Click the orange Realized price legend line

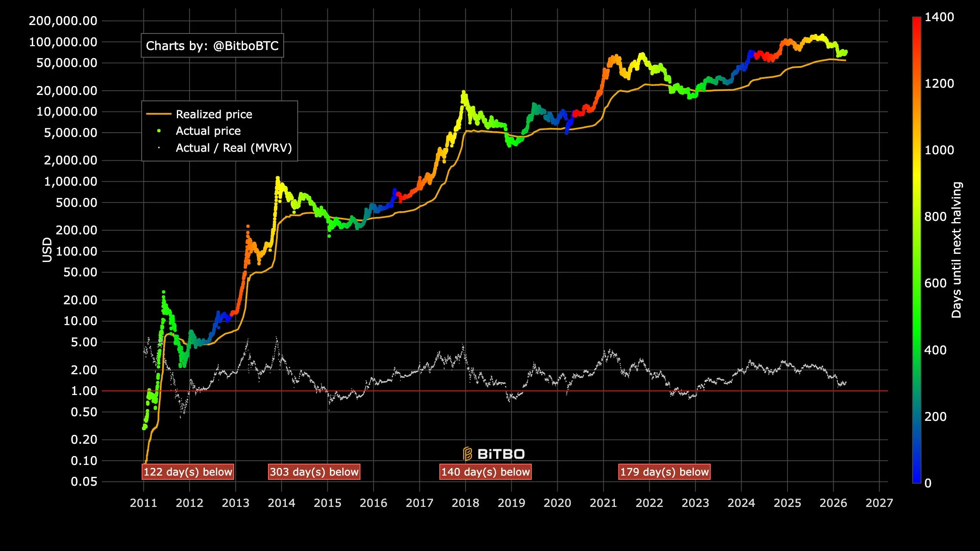coord(159,114)
